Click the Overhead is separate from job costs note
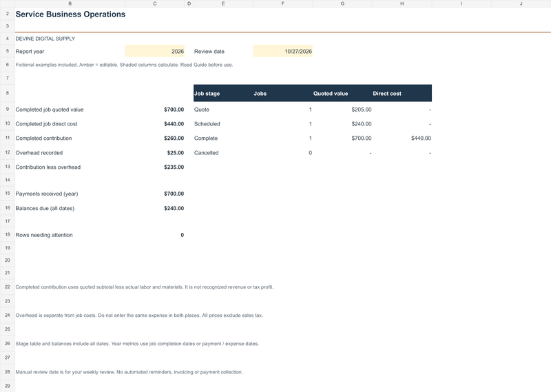The image size is (551, 392). [x=139, y=316]
